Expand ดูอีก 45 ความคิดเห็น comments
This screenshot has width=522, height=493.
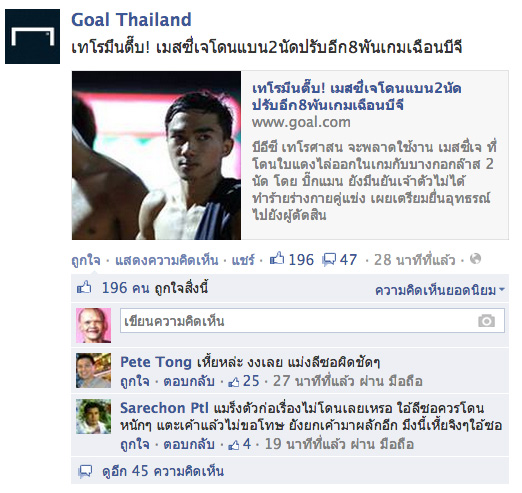(163, 471)
